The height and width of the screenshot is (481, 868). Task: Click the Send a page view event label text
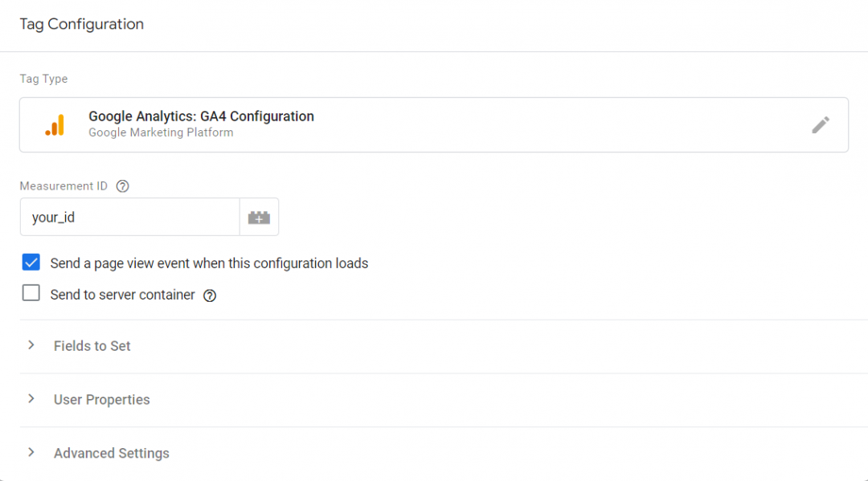coord(209,263)
